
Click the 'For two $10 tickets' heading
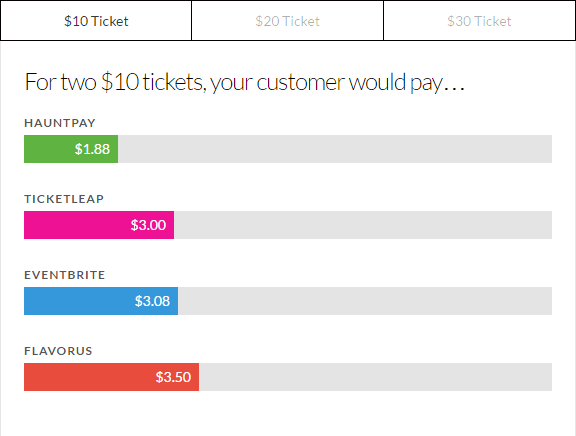pyautogui.click(x=245, y=82)
